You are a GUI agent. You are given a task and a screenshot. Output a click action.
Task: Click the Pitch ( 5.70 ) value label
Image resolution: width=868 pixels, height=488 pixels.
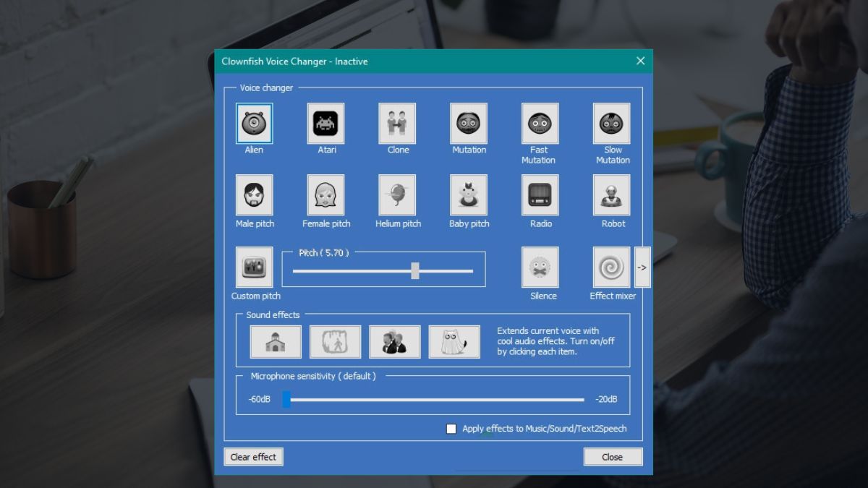(x=324, y=253)
